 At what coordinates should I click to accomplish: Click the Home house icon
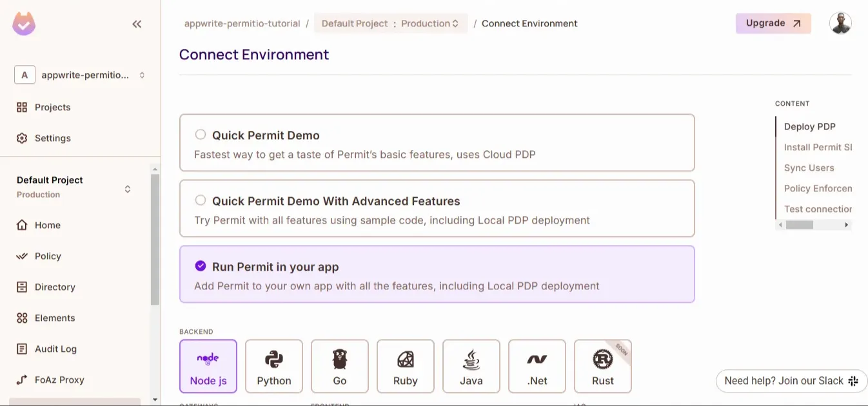coord(22,225)
